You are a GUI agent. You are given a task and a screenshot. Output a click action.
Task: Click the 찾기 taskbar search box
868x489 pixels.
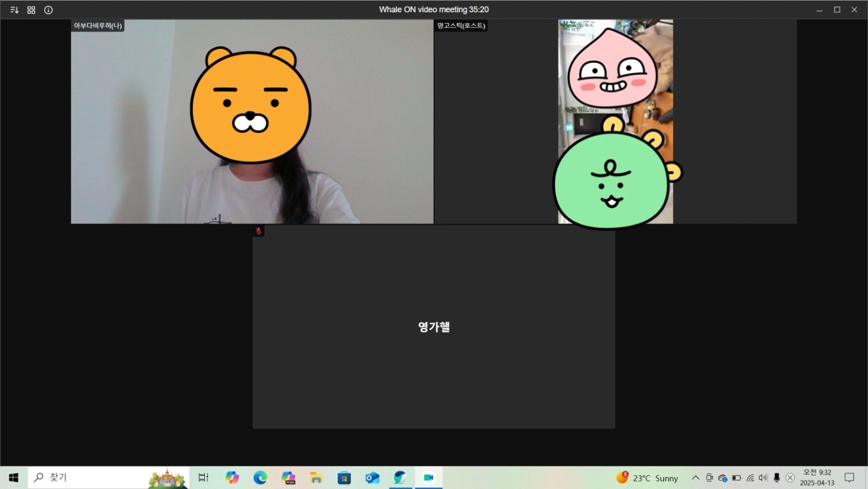coord(109,478)
